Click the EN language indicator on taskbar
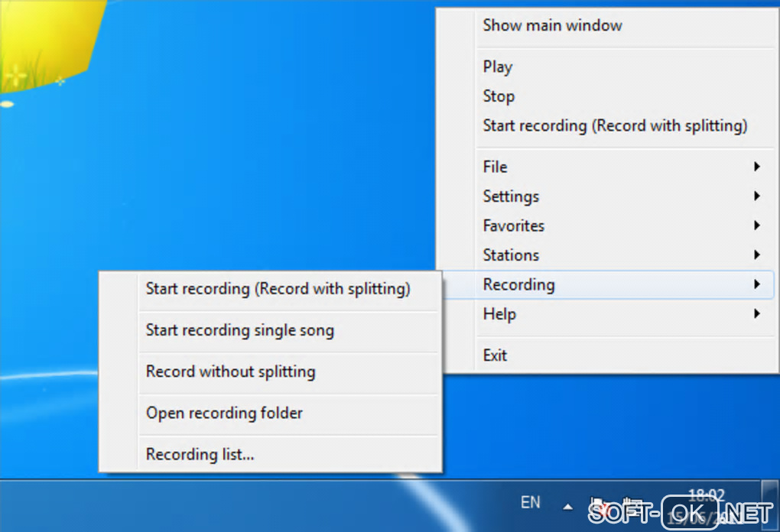This screenshot has width=780, height=532. [x=530, y=503]
